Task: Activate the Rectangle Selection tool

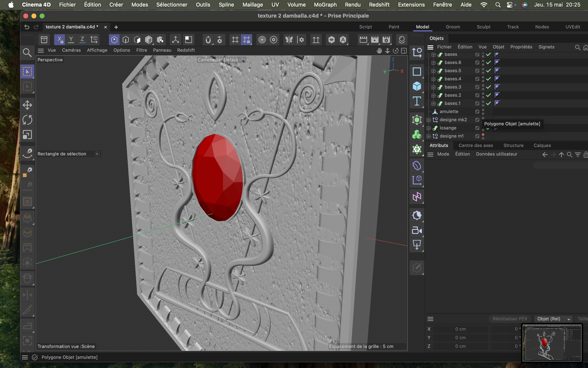Action: tap(27, 72)
